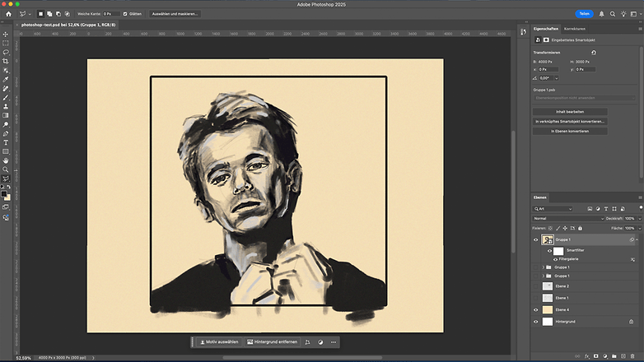Image resolution: width=644 pixels, height=362 pixels.
Task: Hide the Ebene 4 layer
Action: click(x=535, y=310)
